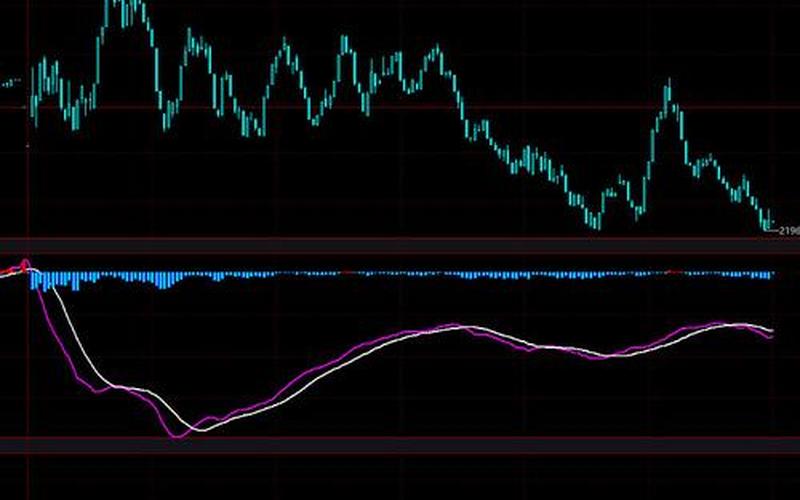Click the gray band below the MACD panel

[x=400, y=446]
